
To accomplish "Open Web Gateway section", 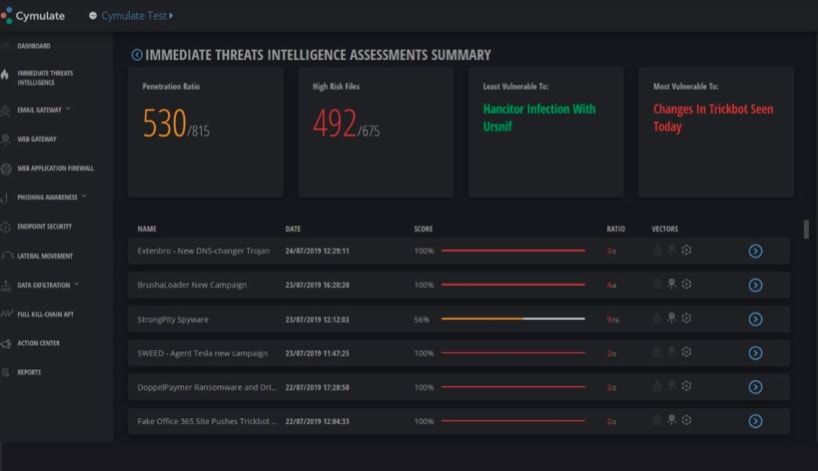I will coord(37,139).
